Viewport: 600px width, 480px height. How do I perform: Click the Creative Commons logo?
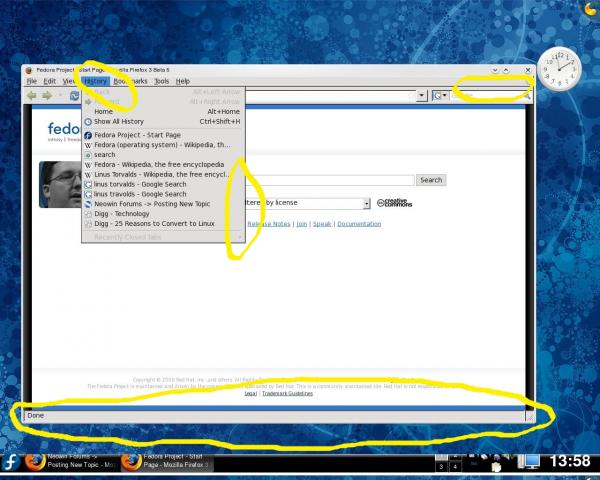pos(394,203)
